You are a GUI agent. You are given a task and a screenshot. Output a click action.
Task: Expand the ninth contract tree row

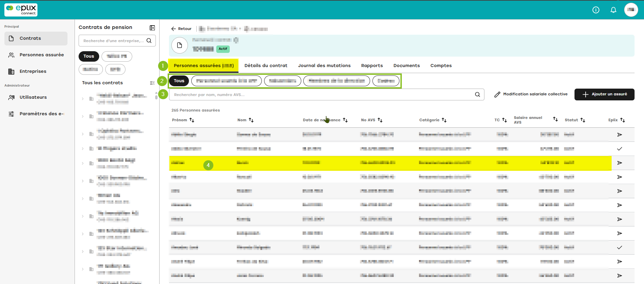(83, 234)
